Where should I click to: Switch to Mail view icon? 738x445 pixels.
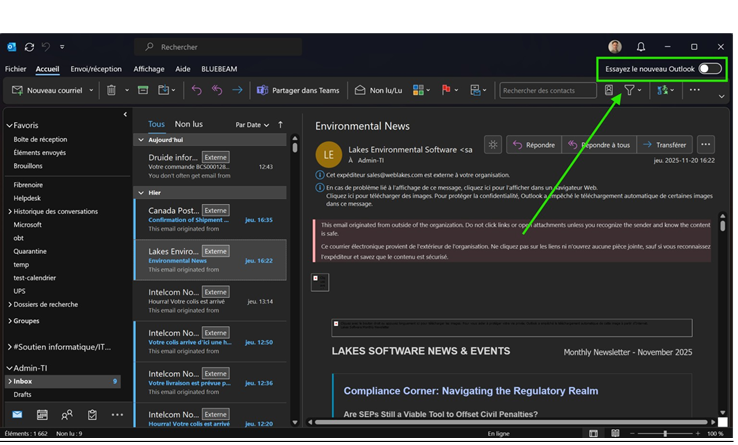click(x=17, y=414)
